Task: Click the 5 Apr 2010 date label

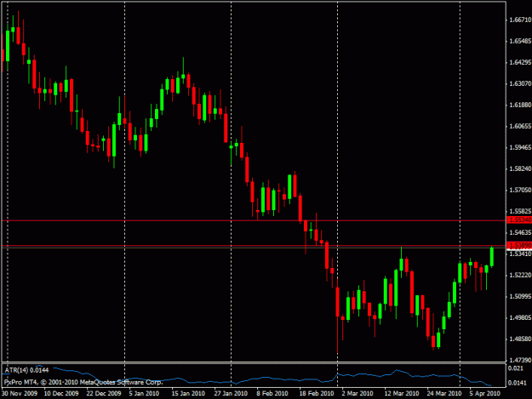Action: [x=485, y=394]
